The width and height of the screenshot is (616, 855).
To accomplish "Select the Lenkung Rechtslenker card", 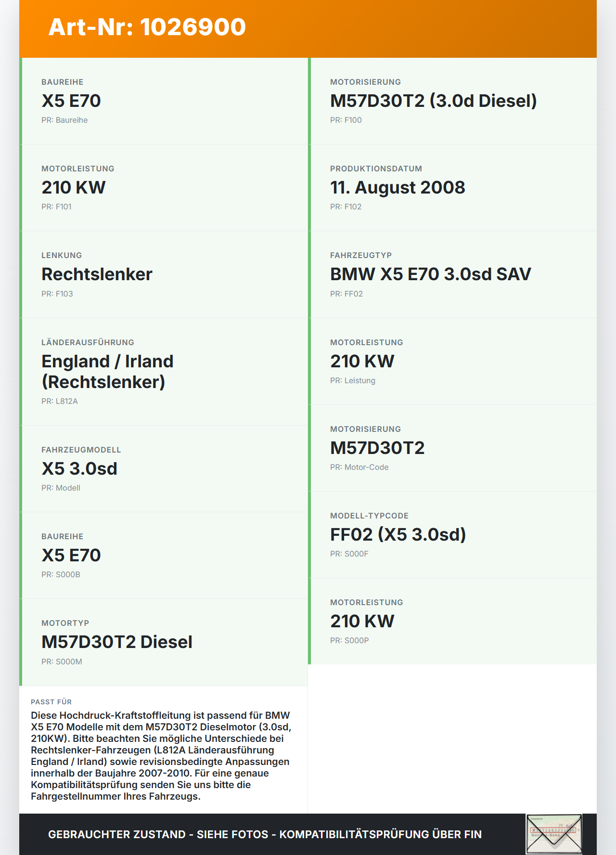I will (x=164, y=274).
